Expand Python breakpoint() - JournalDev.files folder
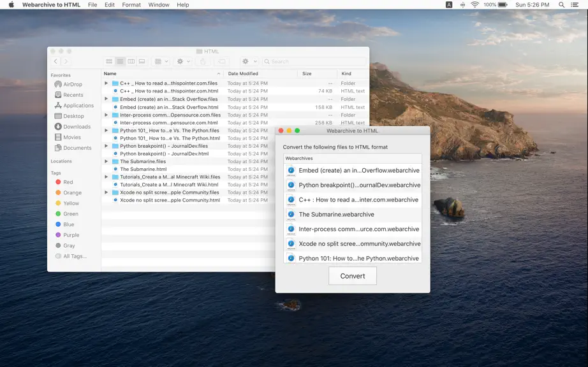Screen dimensions: 588x367 click(106, 146)
